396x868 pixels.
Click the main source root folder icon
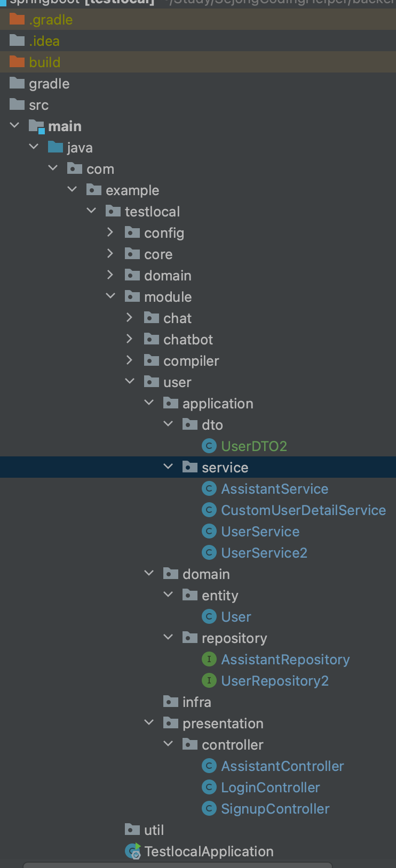pyautogui.click(x=36, y=126)
